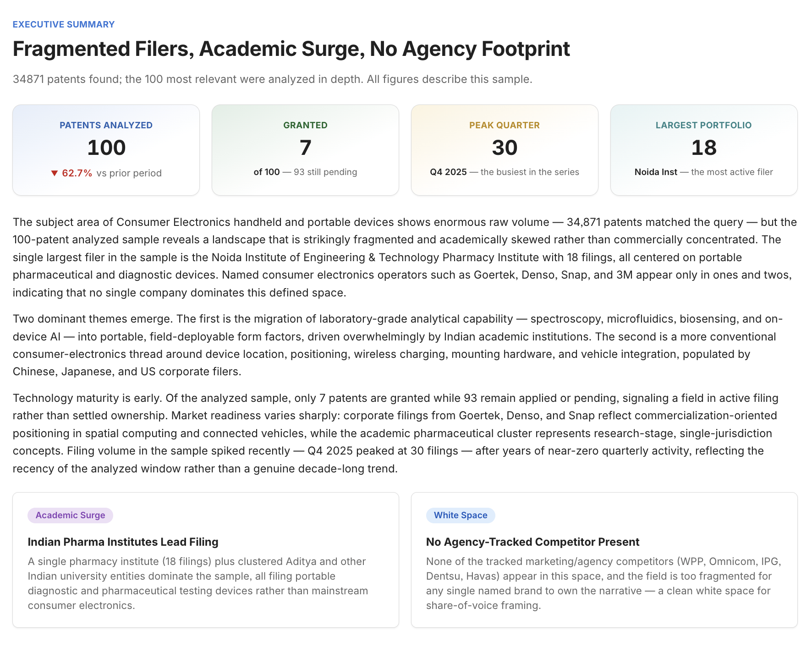Screen dimensions: 812x647
Task: Click the large number 18 figure
Action: 704,148
